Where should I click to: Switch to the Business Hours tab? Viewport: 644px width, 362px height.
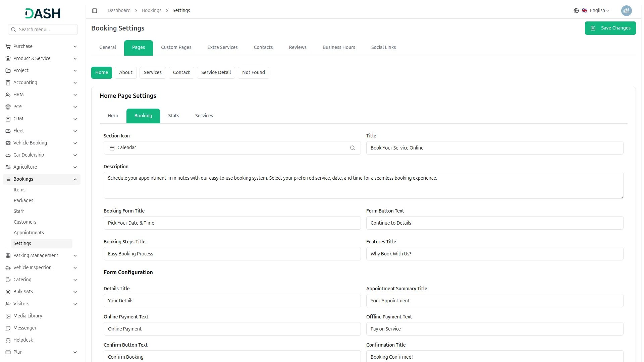coord(338,48)
